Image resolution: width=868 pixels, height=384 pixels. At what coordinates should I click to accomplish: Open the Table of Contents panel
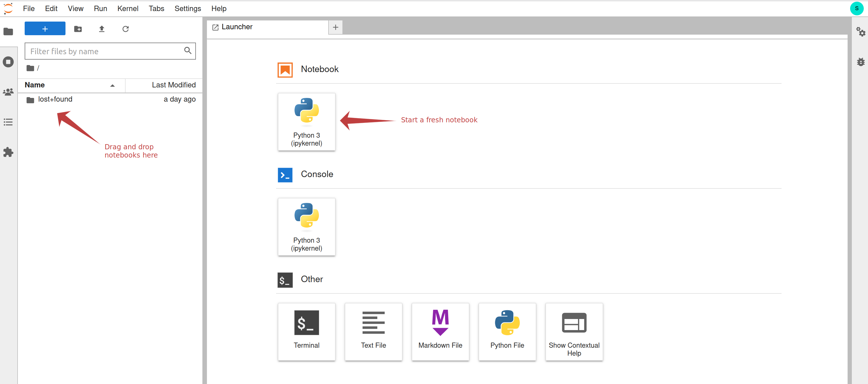click(x=8, y=122)
